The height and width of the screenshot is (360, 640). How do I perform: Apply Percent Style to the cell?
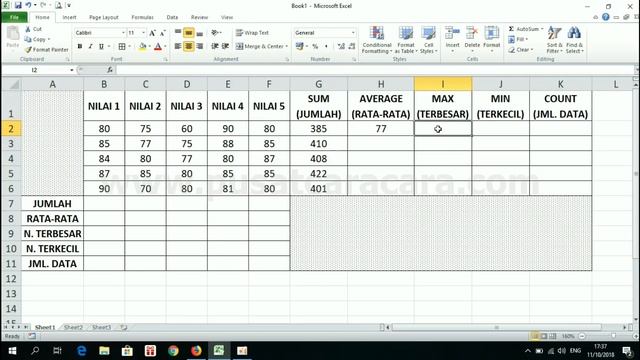click(x=315, y=47)
